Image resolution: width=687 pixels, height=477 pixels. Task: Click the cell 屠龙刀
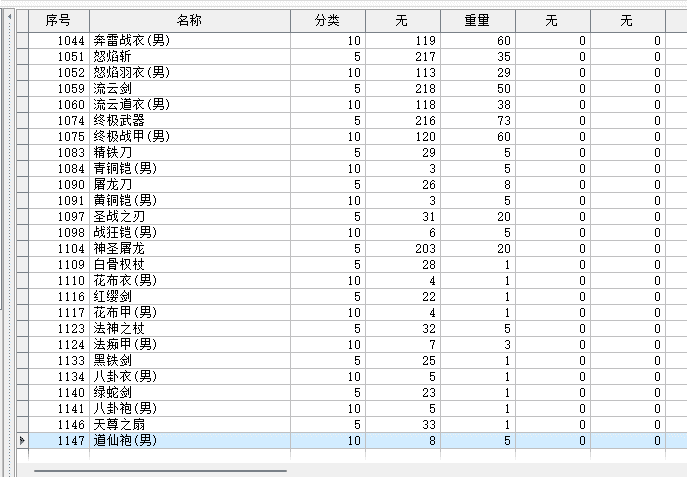pos(190,185)
